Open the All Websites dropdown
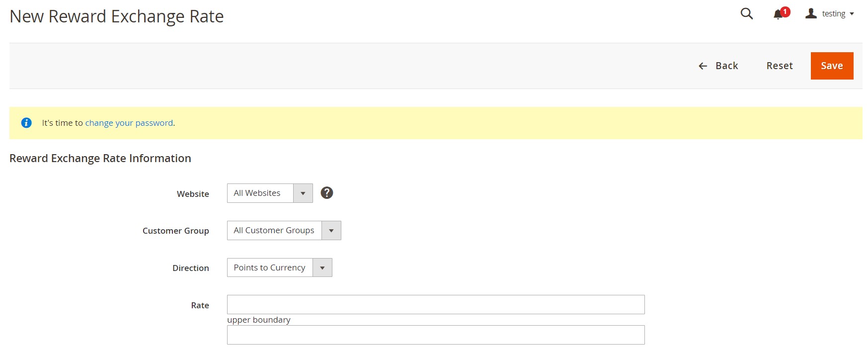 (270, 193)
